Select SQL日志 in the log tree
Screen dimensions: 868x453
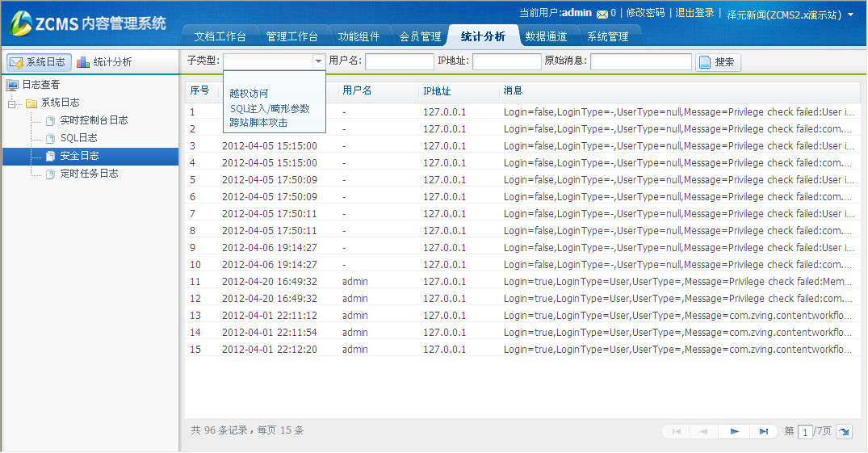click(78, 138)
